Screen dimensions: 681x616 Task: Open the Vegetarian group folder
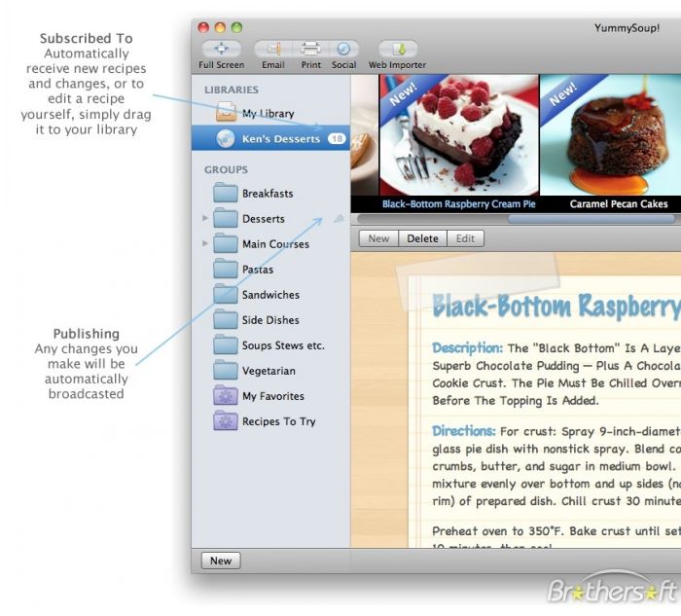pos(269,371)
